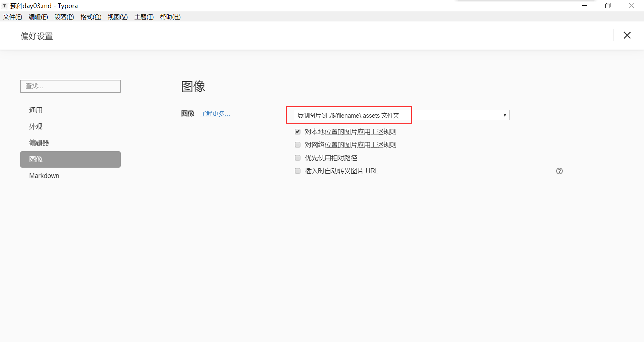
Task: Uncheck apply rule to local images
Action: pyautogui.click(x=298, y=132)
